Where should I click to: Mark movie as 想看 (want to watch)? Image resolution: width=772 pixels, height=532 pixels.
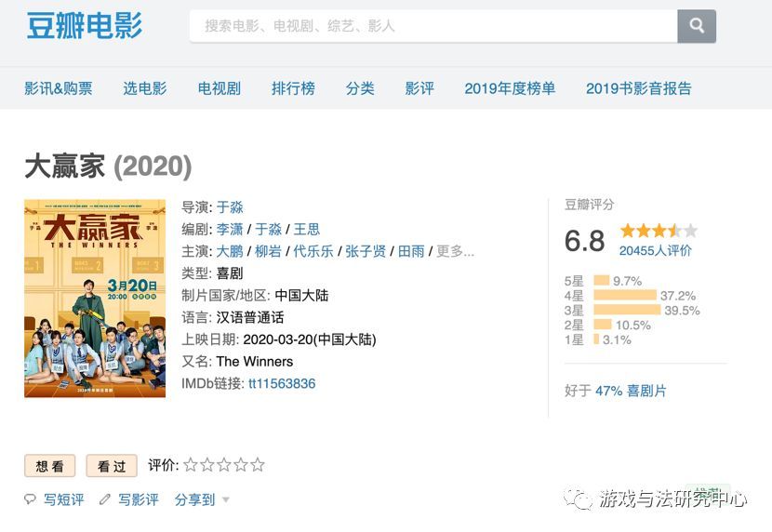pos(50,466)
